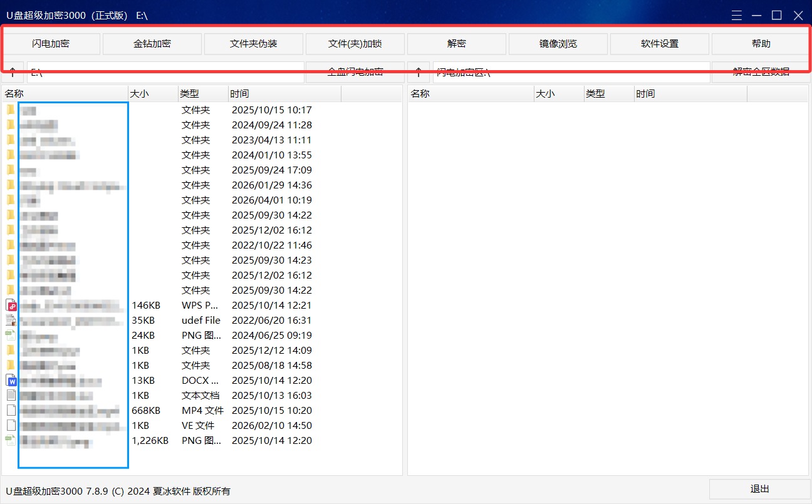Focus the E:\ path field
The image size is (812, 504).
pos(165,72)
